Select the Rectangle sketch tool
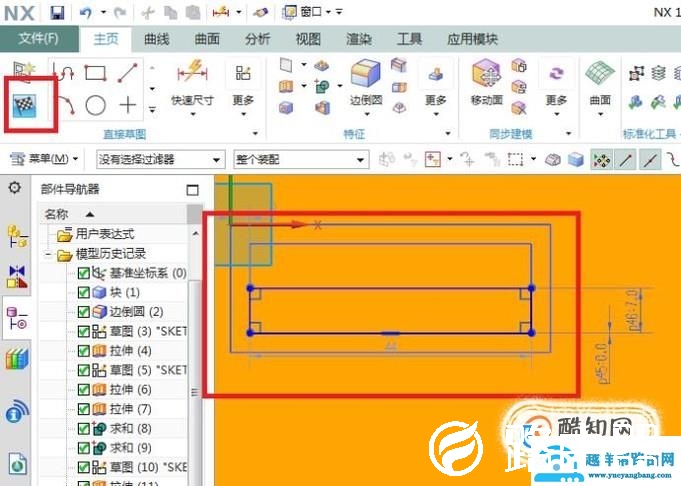681x486 pixels. (95, 73)
